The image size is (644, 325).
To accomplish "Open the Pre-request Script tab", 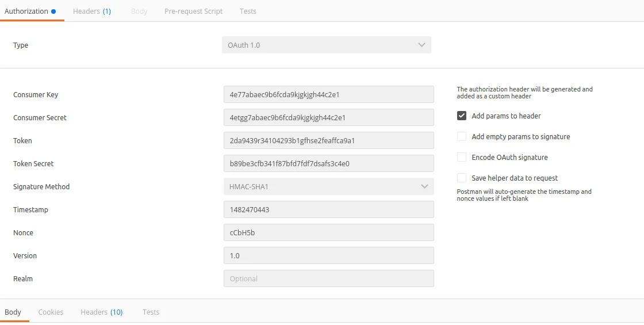I will tap(193, 11).
